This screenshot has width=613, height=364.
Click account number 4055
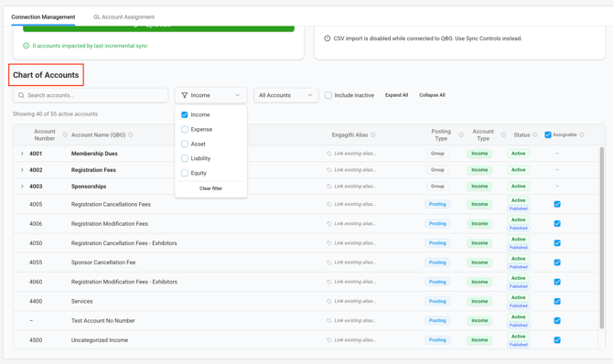tap(36, 262)
